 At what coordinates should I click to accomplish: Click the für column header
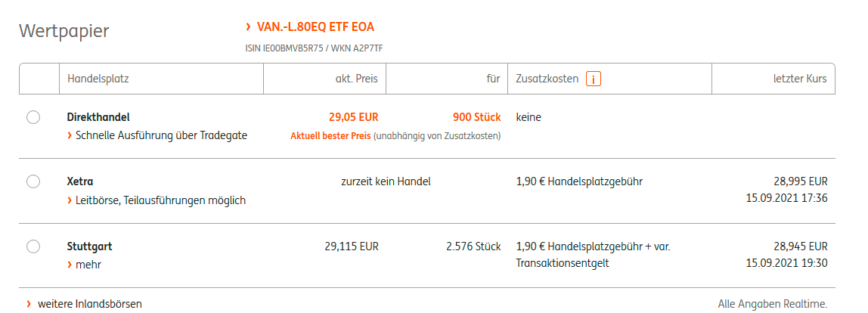493,79
